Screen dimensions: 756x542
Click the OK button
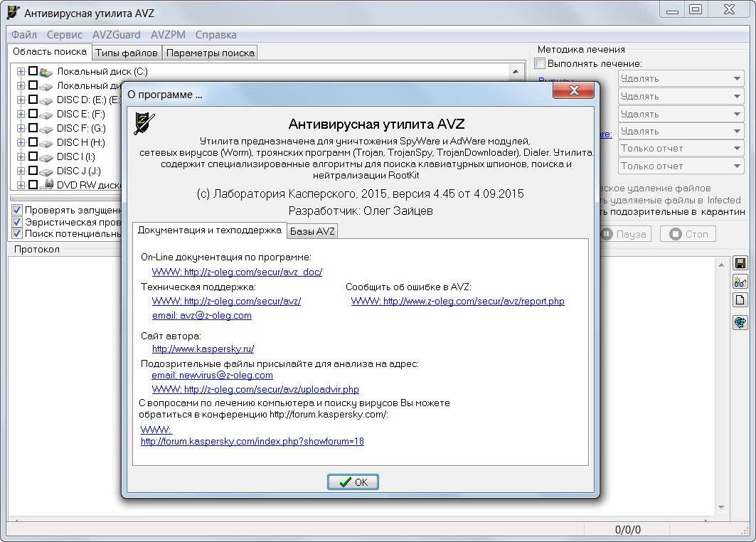click(x=353, y=482)
